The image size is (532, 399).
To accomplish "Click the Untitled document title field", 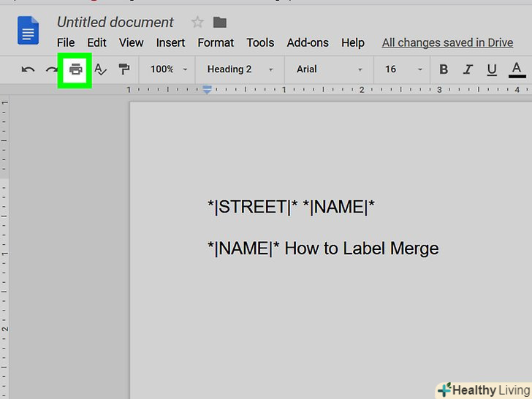I will (115, 22).
